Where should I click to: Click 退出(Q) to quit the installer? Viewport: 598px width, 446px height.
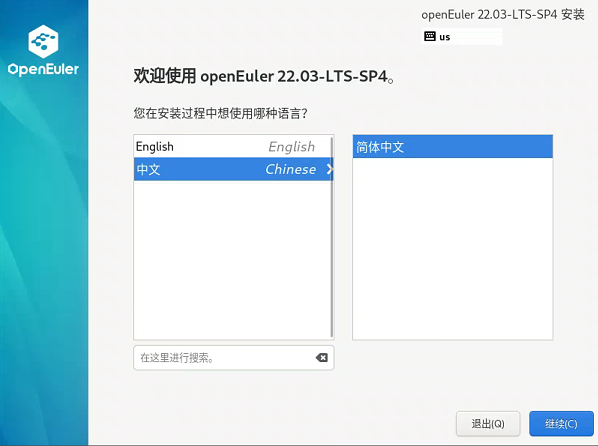click(x=488, y=423)
